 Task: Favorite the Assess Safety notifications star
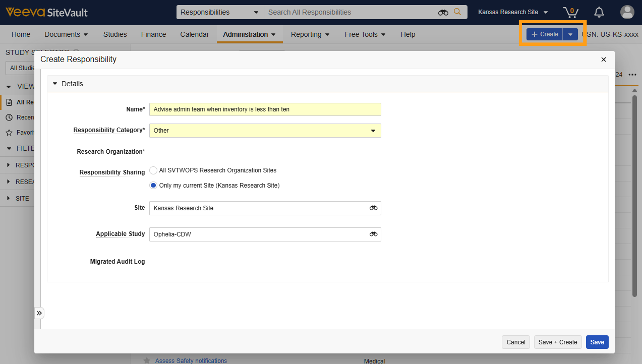[147, 360]
